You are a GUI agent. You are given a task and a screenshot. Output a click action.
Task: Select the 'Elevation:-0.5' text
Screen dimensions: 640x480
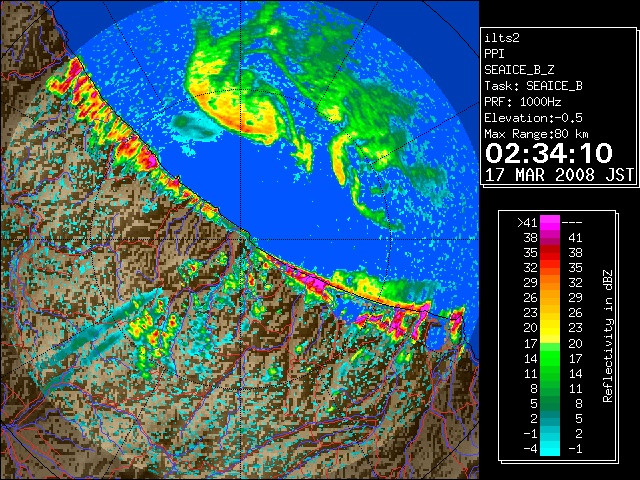click(533, 118)
